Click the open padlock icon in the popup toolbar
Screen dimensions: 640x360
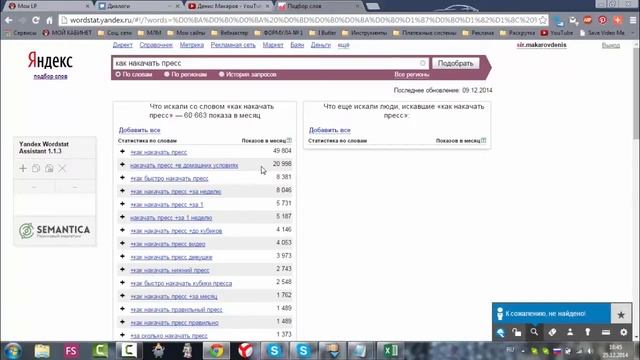point(517,332)
